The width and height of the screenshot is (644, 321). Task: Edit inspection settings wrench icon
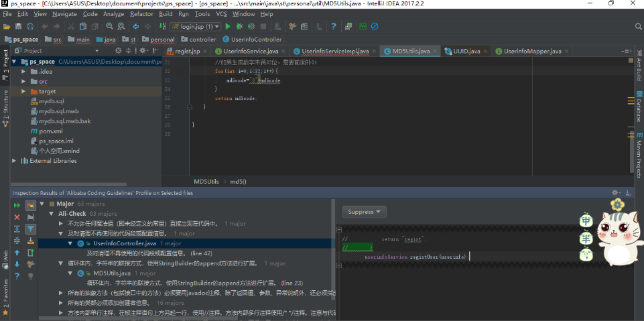31,265
